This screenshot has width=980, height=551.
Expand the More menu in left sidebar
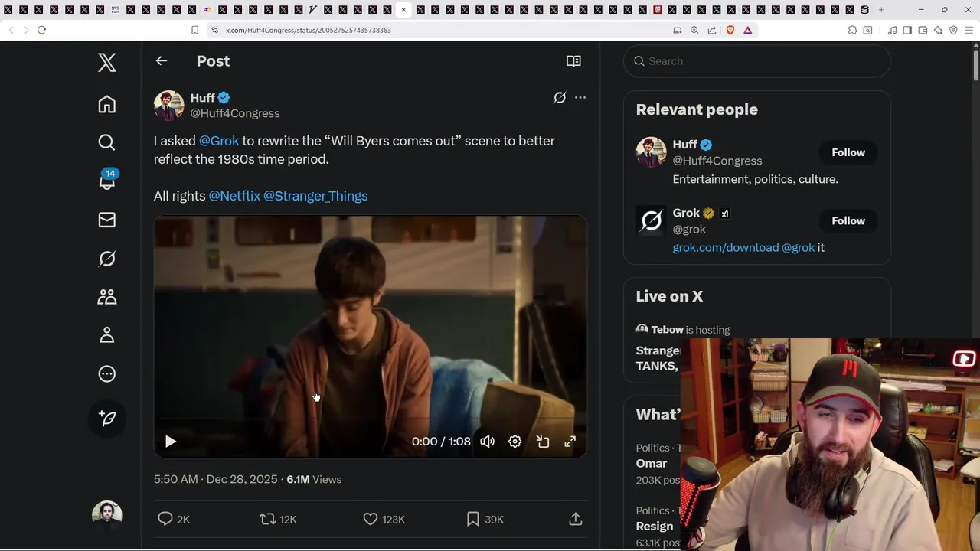click(107, 374)
